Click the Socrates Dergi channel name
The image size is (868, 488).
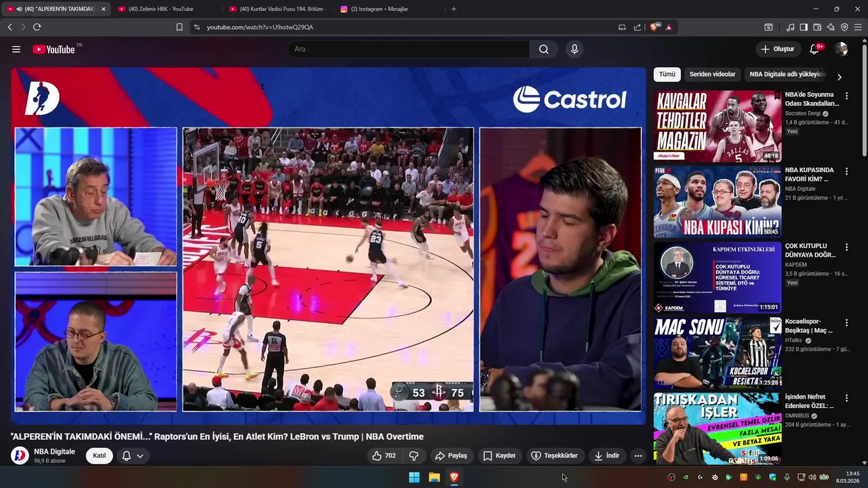coord(802,113)
